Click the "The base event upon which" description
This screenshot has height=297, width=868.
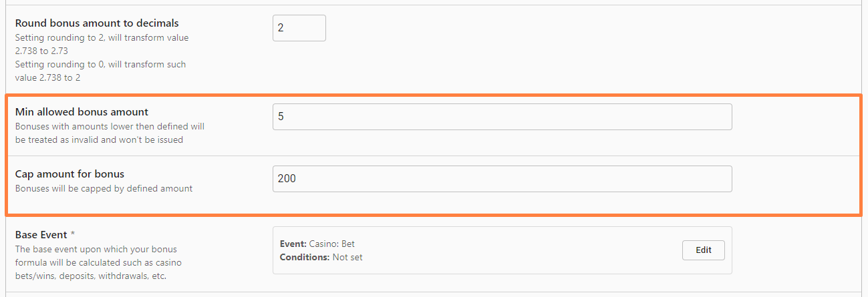click(x=95, y=249)
